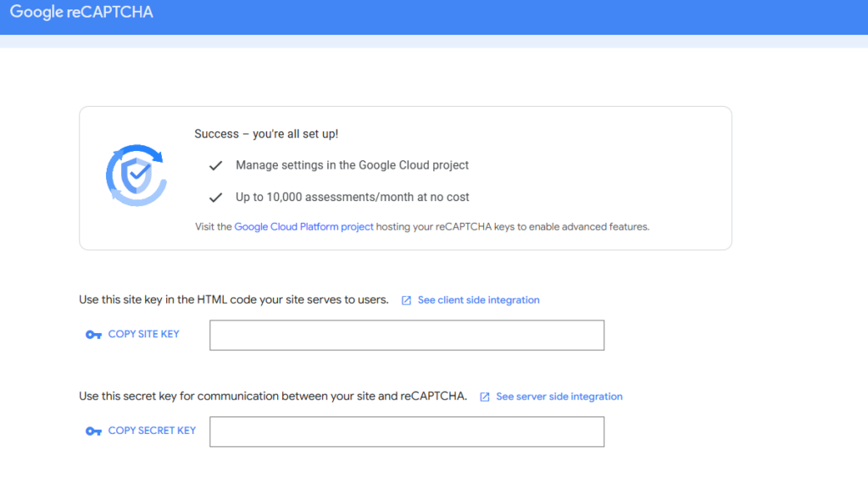Click the 'Use this secret key' instruction text
This screenshot has width=868, height=479.
coord(273,396)
